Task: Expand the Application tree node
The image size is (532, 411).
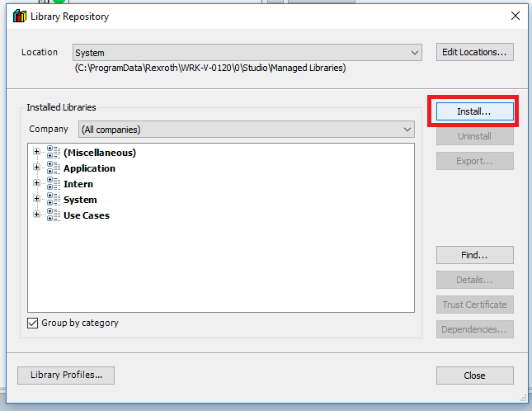Action: 36,168
